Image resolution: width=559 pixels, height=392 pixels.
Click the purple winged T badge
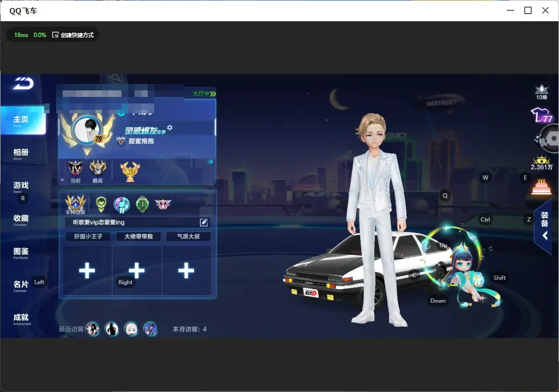pos(163,204)
